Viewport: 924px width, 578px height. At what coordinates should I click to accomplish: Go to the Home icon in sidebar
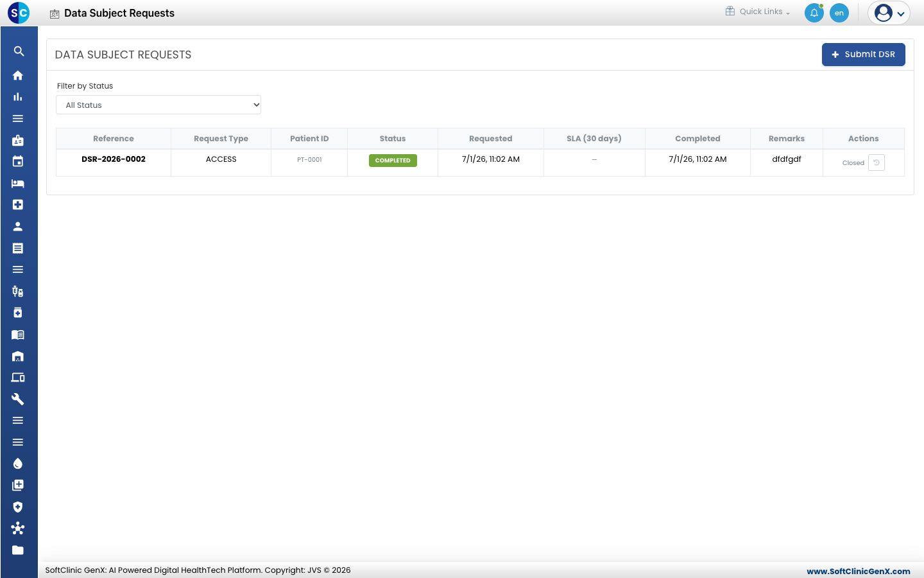tap(18, 75)
